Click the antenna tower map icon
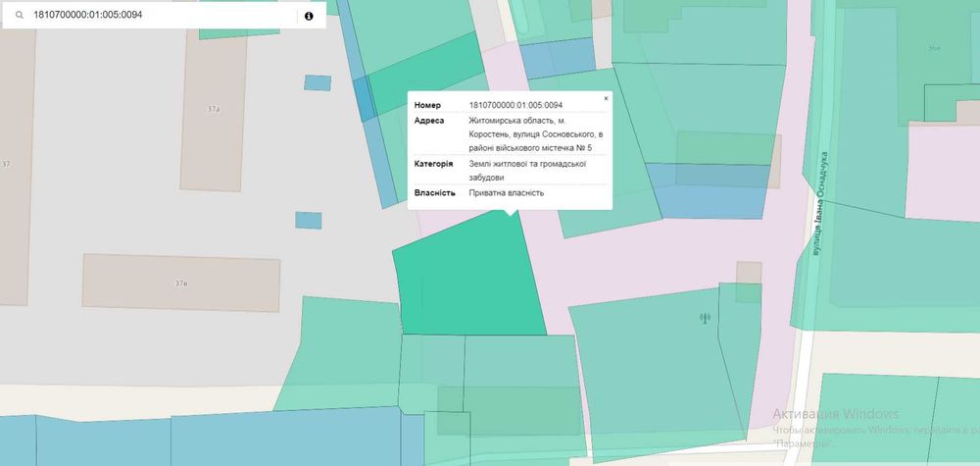Viewport: 980px width, 466px height. 705,319
